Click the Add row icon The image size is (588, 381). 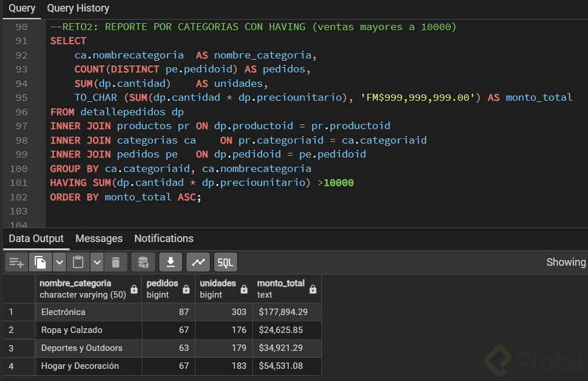17,263
